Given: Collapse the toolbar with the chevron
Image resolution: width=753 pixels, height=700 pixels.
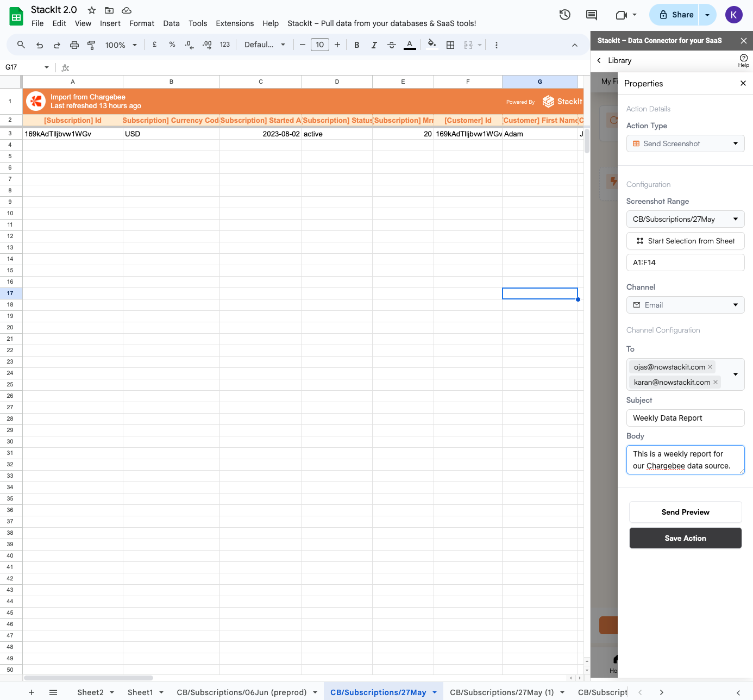Looking at the screenshot, I should tap(575, 45).
